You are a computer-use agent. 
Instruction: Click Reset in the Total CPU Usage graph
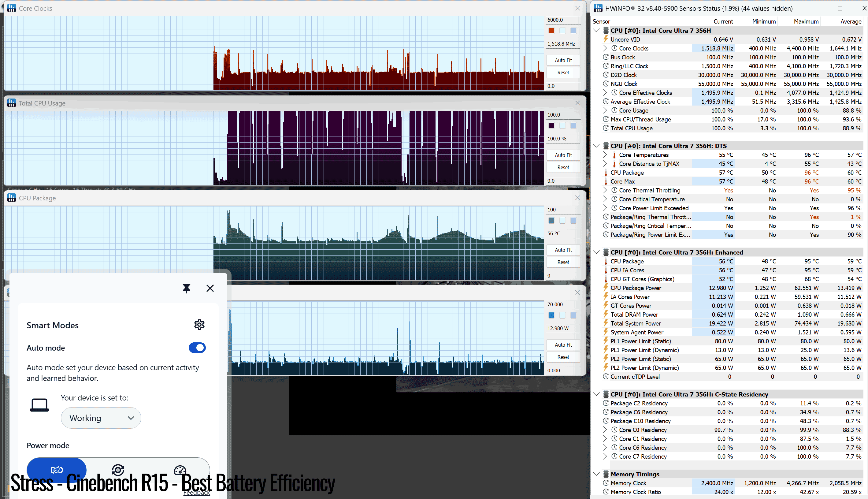click(x=563, y=168)
